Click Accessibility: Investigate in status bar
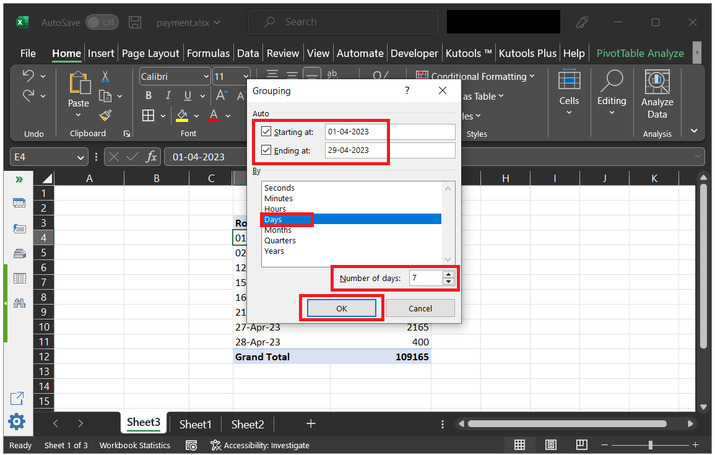 click(x=260, y=445)
